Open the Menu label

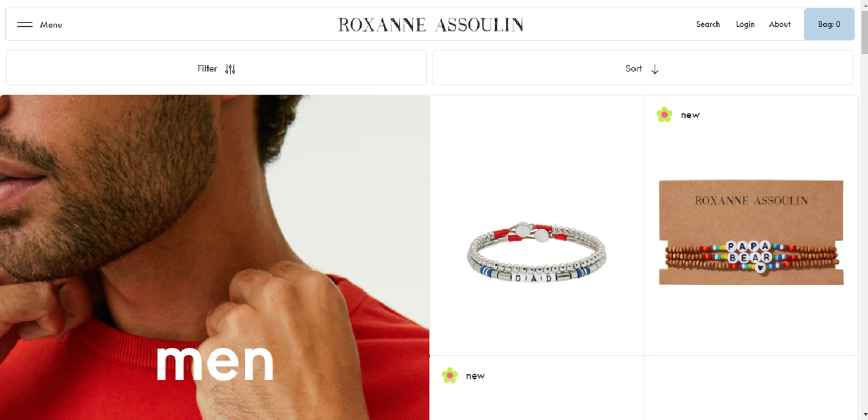[x=51, y=24]
